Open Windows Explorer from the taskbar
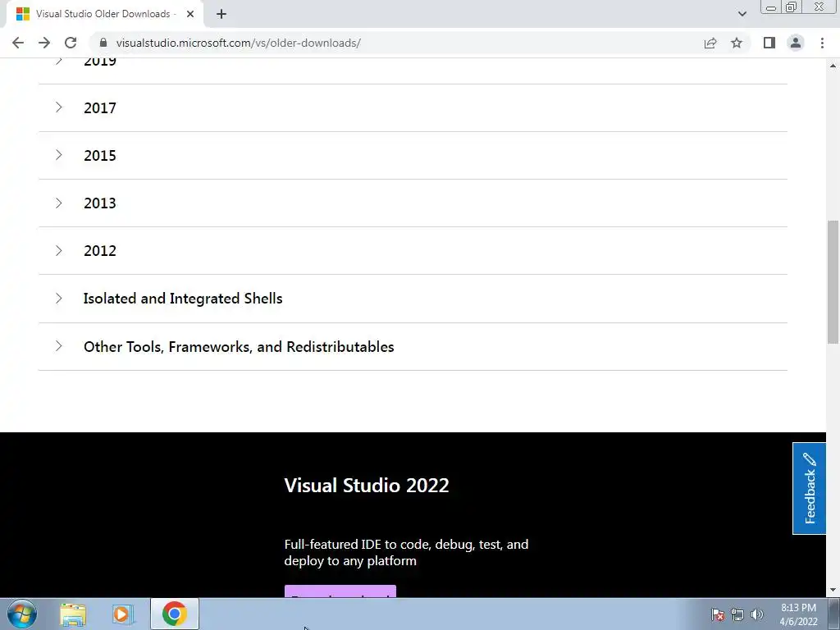The width and height of the screenshot is (840, 630). pyautogui.click(x=73, y=614)
